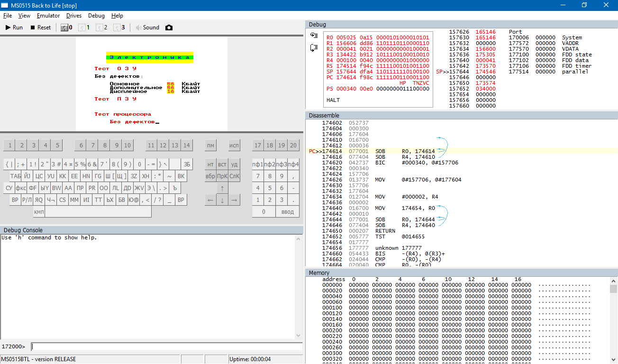Click the Ю@ key

click(x=134, y=200)
